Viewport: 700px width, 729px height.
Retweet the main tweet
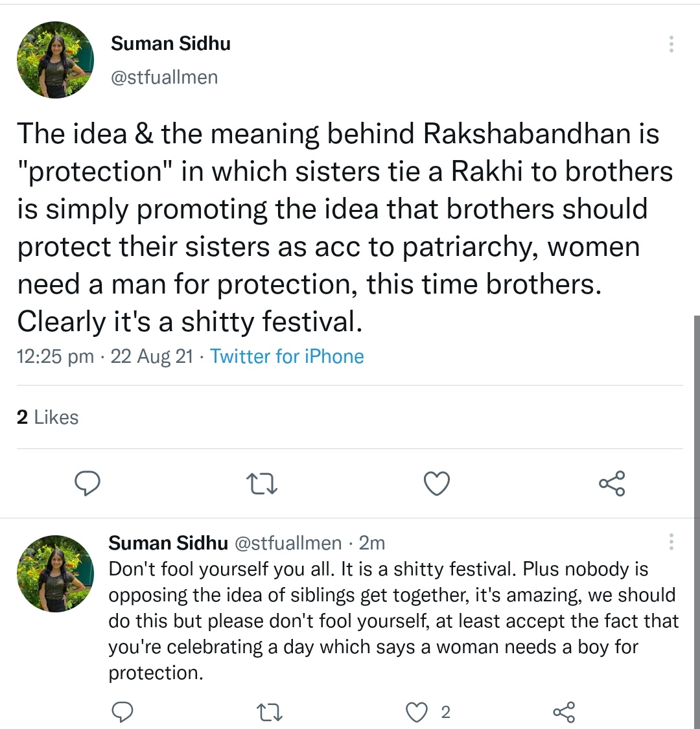click(262, 483)
